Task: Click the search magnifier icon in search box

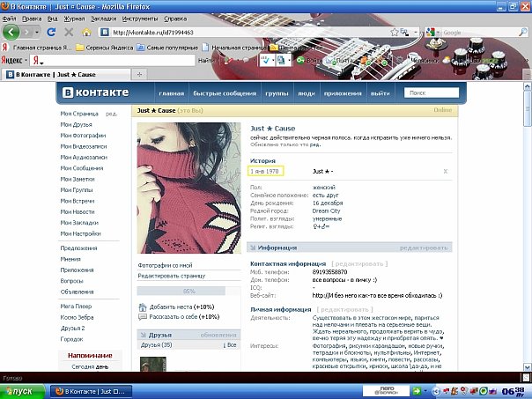Action: (523, 33)
